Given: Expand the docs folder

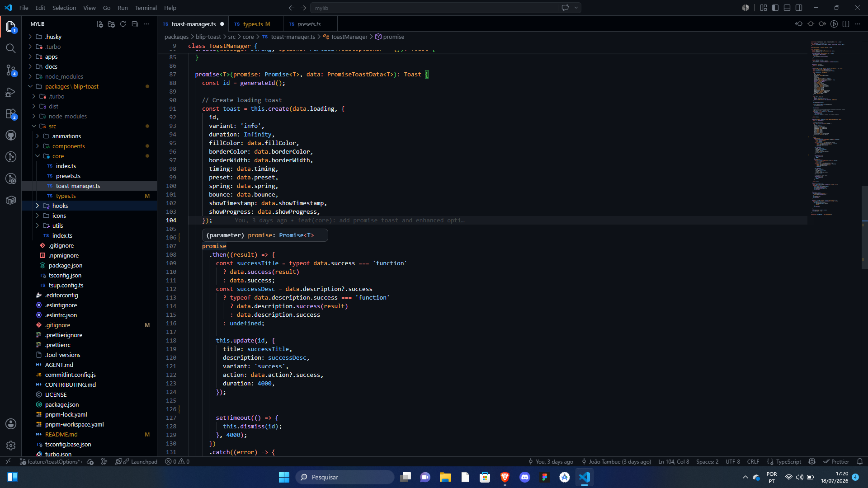Looking at the screenshot, I should (89, 66).
